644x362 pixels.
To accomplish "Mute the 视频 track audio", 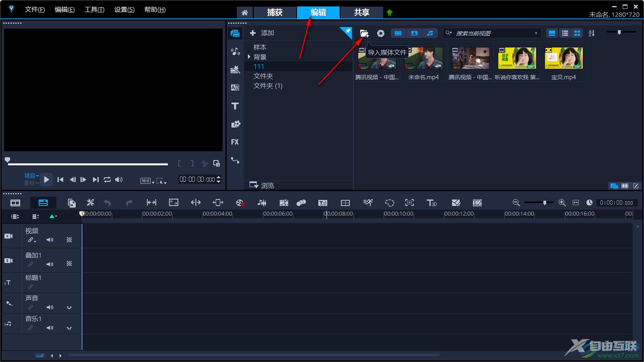I will (x=50, y=240).
